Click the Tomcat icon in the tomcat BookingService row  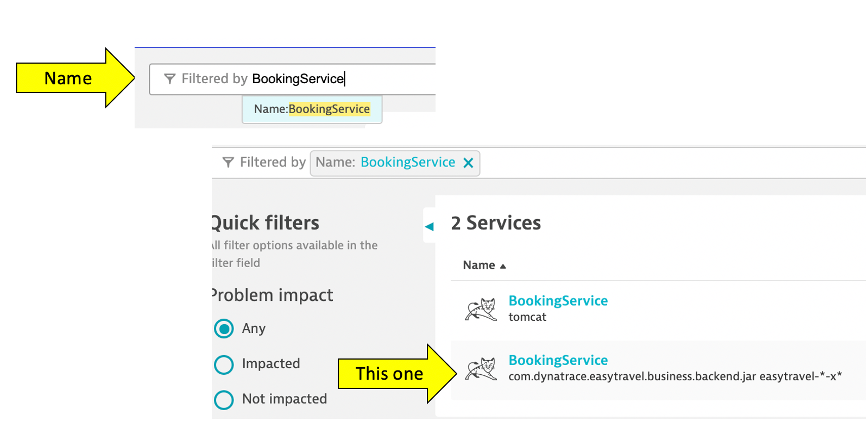point(482,309)
